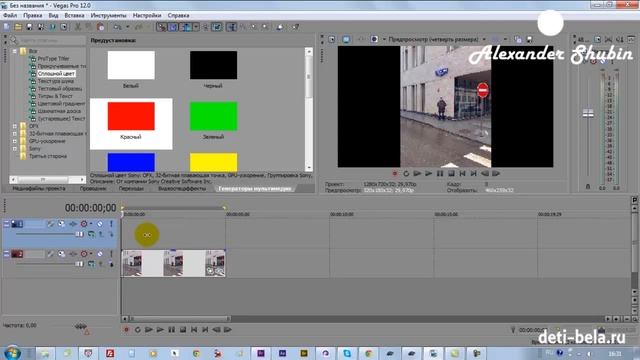Create a new project from the toolbar
Image resolution: width=640 pixels, height=360 pixels.
pyautogui.click(x=7, y=27)
